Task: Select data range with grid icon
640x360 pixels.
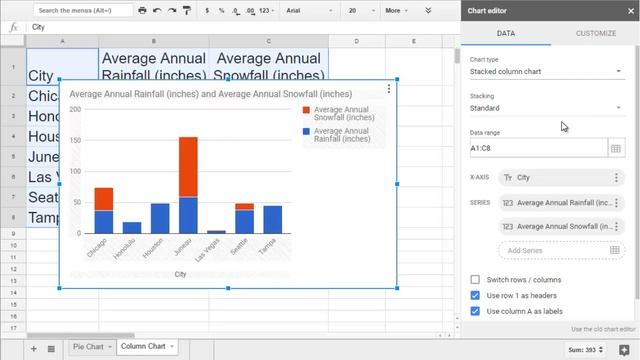Action: tap(616, 149)
